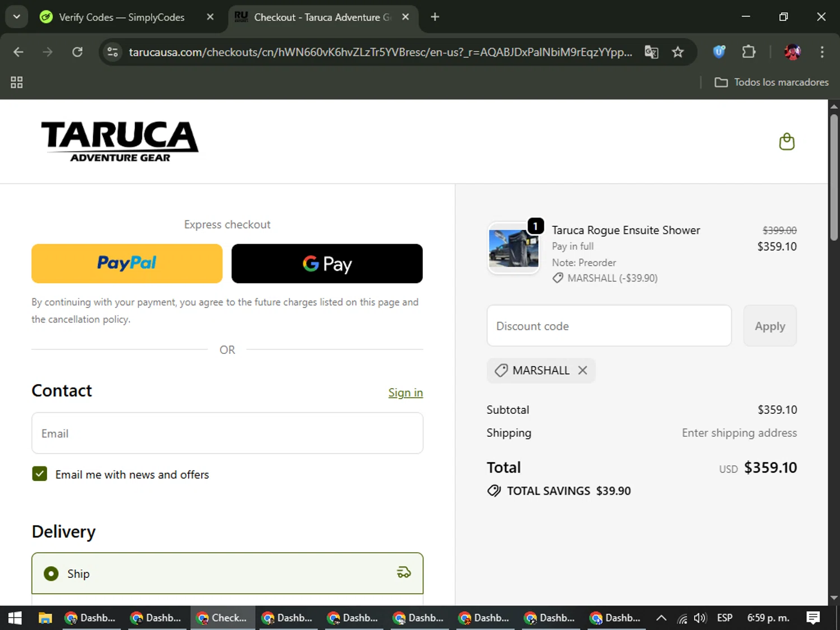
Task: Open the notification center icon
Action: pyautogui.click(x=813, y=618)
